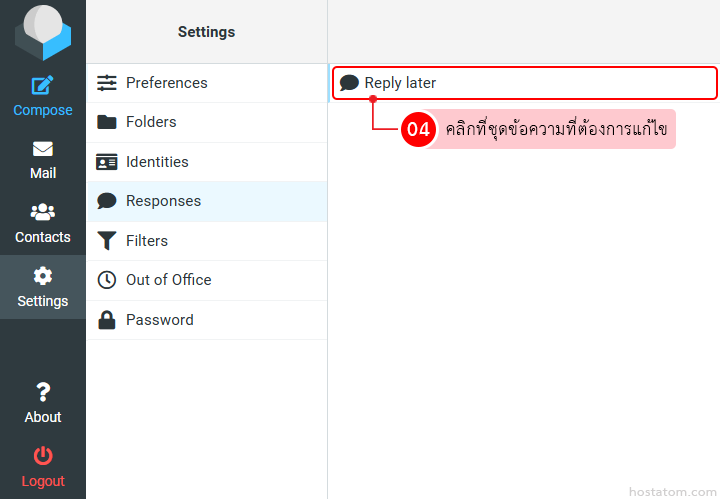Click the speech bubble icon beside Reply later
720x499 pixels.
coord(349,83)
